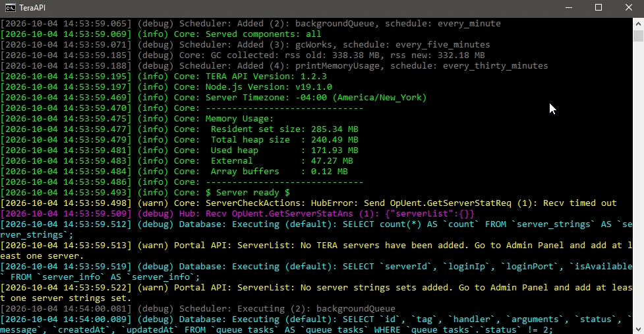Click 'Server Timezone: -04:00 (America/New_York)' line
The image size is (644, 334).
pyautogui.click(x=214, y=98)
